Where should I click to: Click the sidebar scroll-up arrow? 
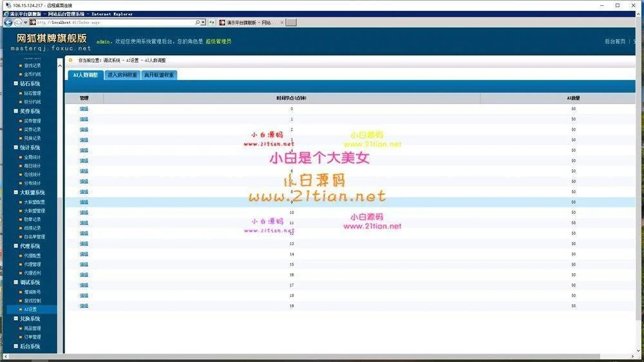[x=61, y=65]
